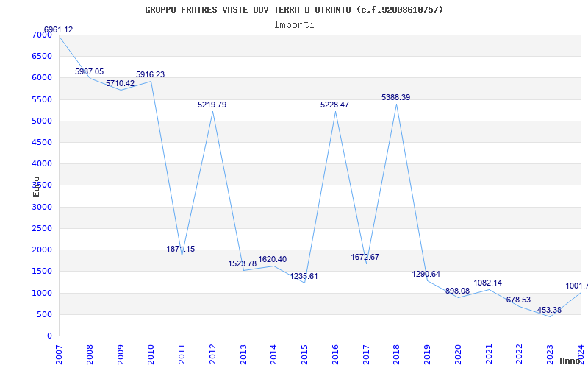Click the 5228.47 data label
Viewport: 588px width, 368px height.
coord(335,105)
